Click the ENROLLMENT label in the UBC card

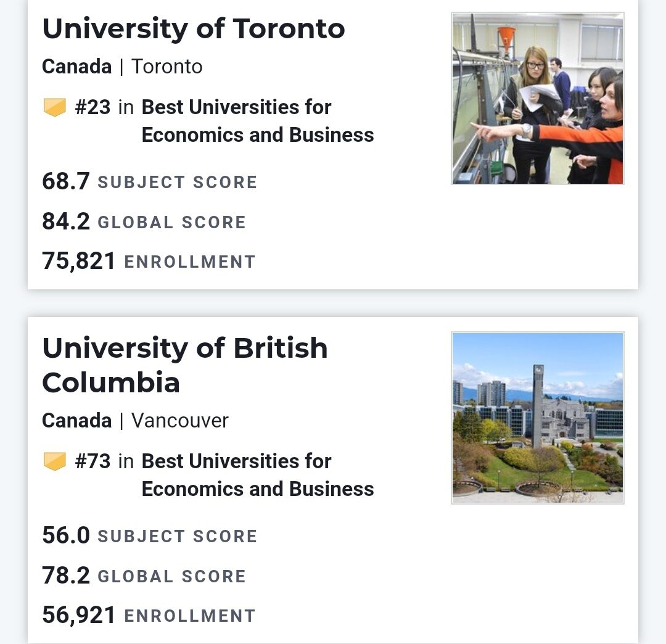tap(189, 616)
